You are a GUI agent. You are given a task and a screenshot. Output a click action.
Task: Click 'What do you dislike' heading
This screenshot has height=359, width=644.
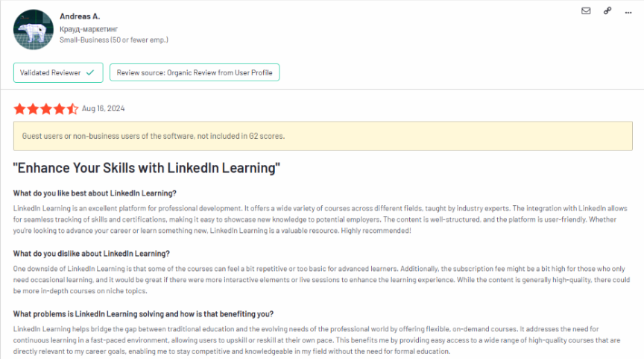pos(91,254)
